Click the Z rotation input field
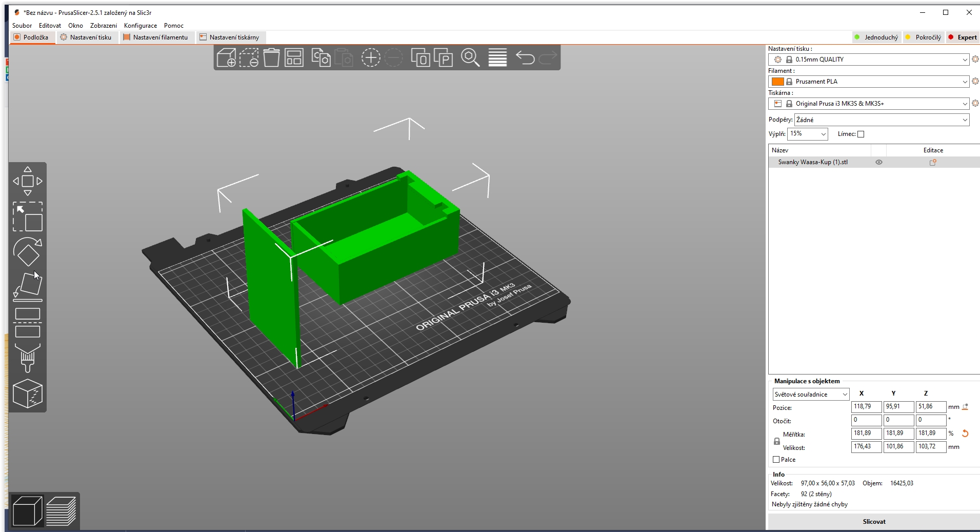 (x=931, y=420)
